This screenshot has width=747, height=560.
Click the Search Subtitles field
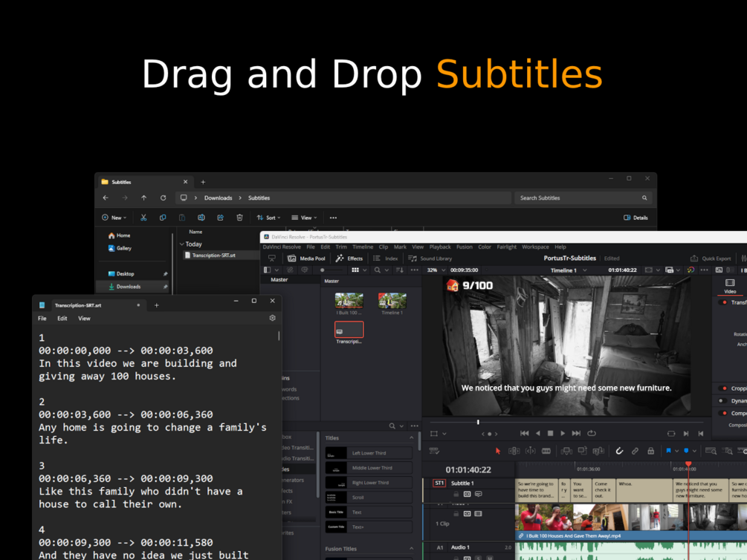[x=583, y=198]
